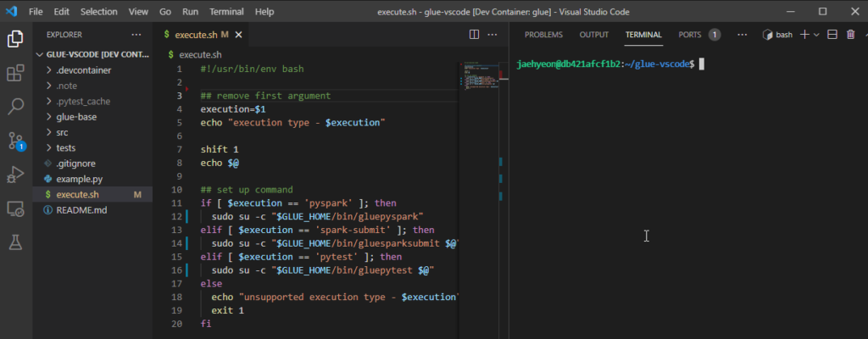Click the 'echo $@' code line
The image size is (868, 339).
220,163
